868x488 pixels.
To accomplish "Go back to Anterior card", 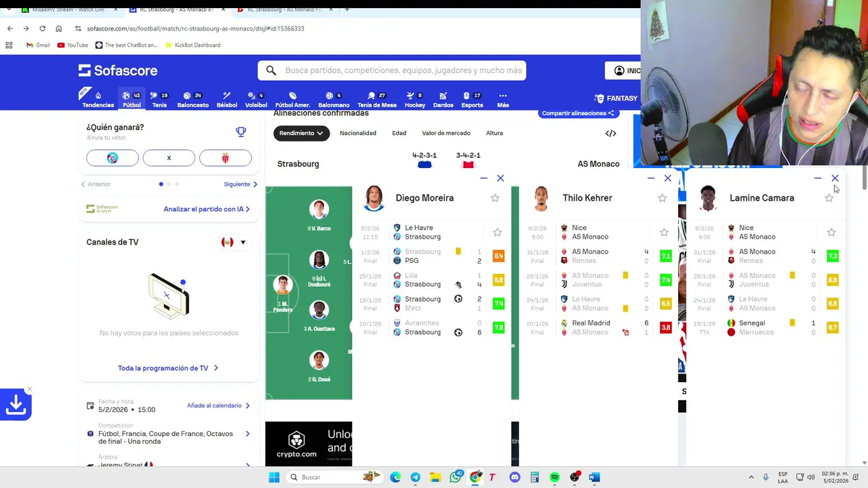I will coord(96,184).
